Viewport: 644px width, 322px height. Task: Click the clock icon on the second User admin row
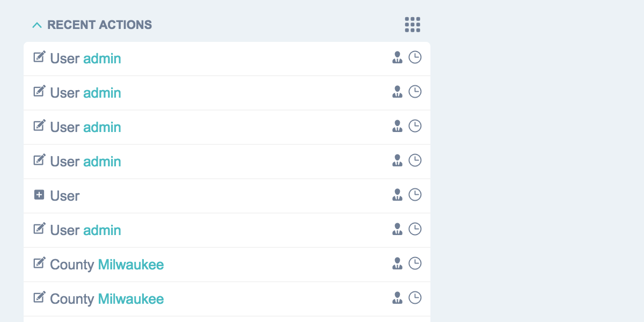point(415,92)
